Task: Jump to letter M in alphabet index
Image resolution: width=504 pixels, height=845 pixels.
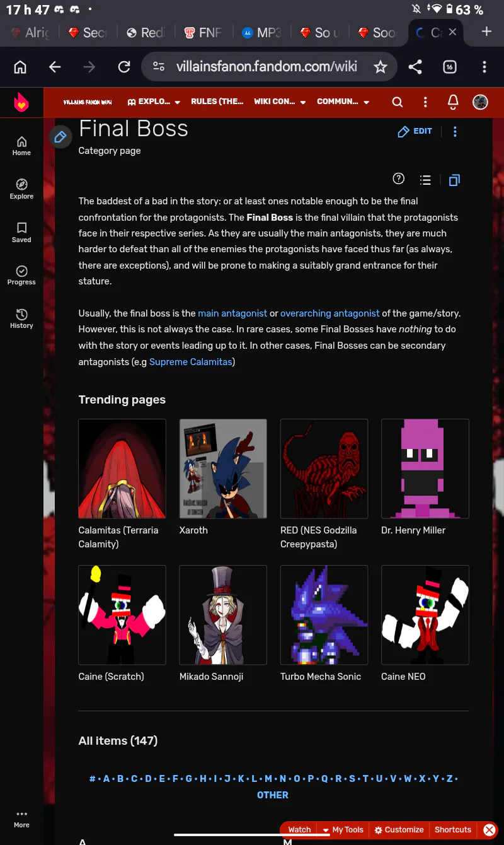Action: coord(268,779)
